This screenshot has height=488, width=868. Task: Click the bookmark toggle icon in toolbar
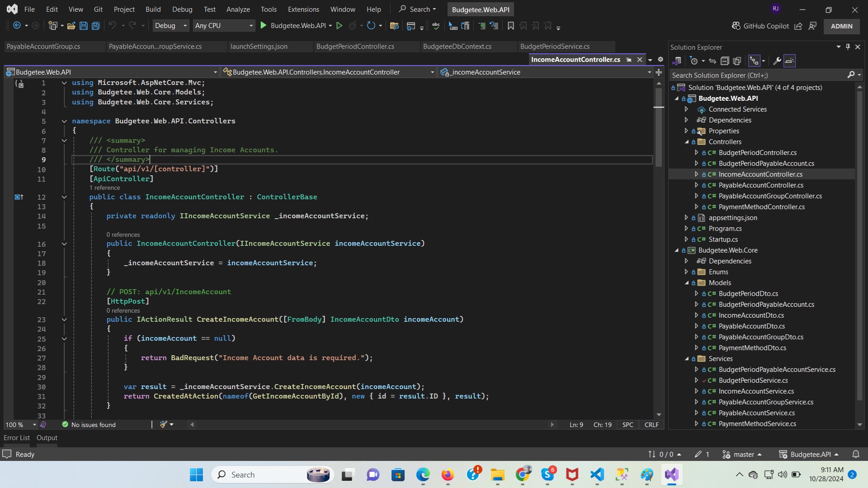[x=511, y=26]
